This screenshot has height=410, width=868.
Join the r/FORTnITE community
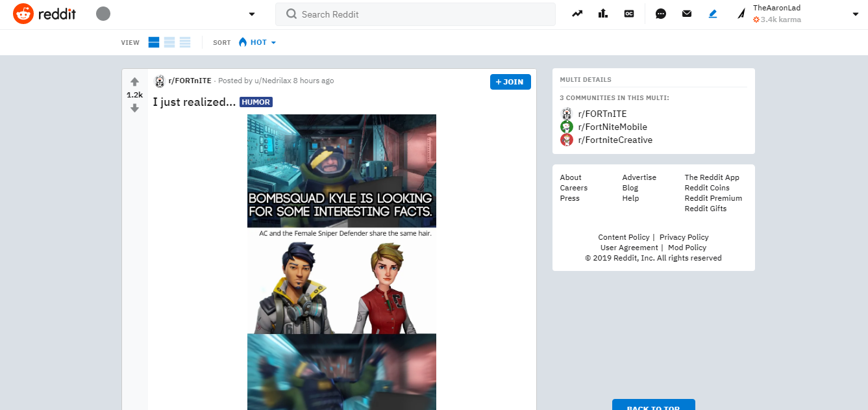click(x=510, y=82)
